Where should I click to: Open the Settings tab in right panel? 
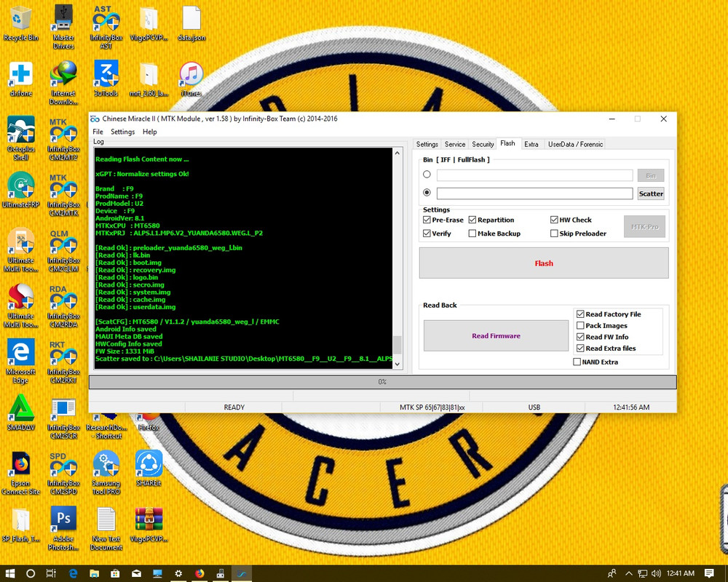point(427,144)
